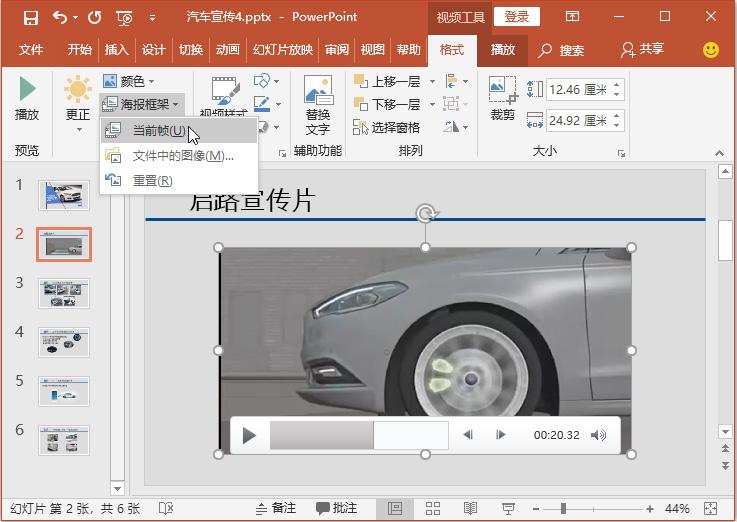Open ribbon display options icon
The image size is (737, 522).
pyautogui.click(x=572, y=17)
